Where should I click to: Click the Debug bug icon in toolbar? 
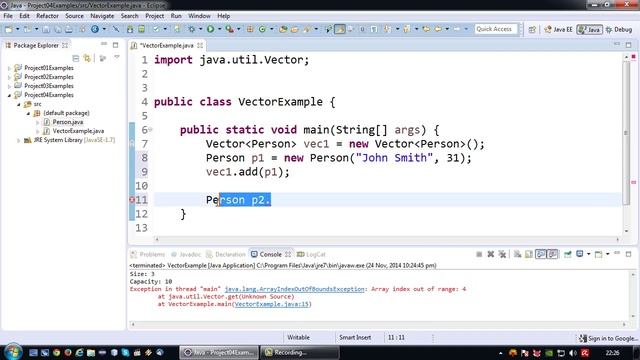coord(191,29)
